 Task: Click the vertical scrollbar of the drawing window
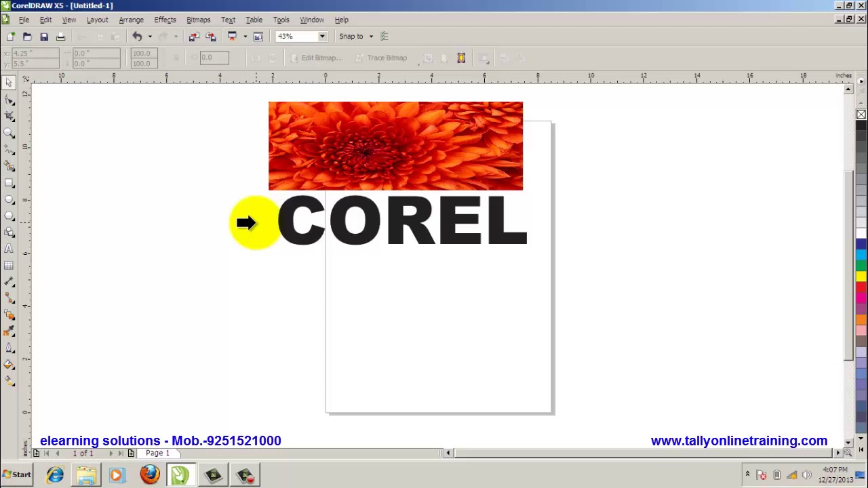click(x=848, y=264)
